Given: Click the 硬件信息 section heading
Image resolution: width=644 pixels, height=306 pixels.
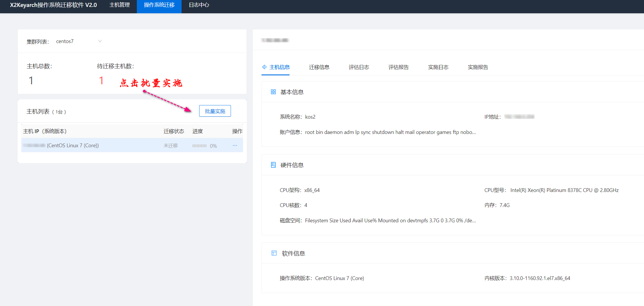Looking at the screenshot, I should (292, 165).
